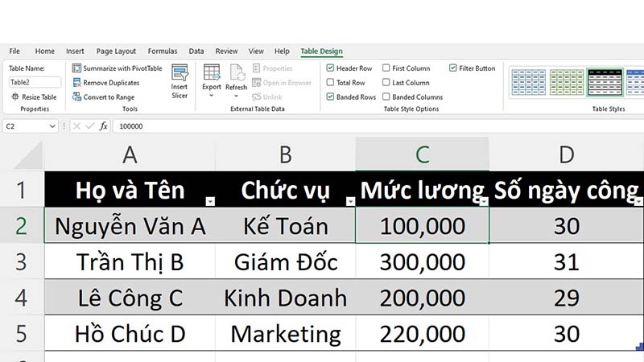Select the black header table style

(x=605, y=82)
